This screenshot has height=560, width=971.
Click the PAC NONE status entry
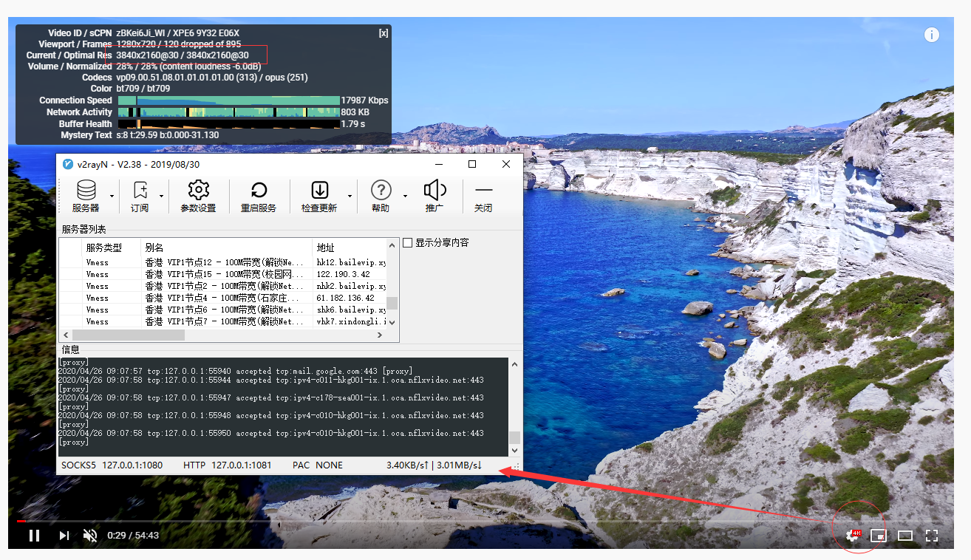coord(318,465)
